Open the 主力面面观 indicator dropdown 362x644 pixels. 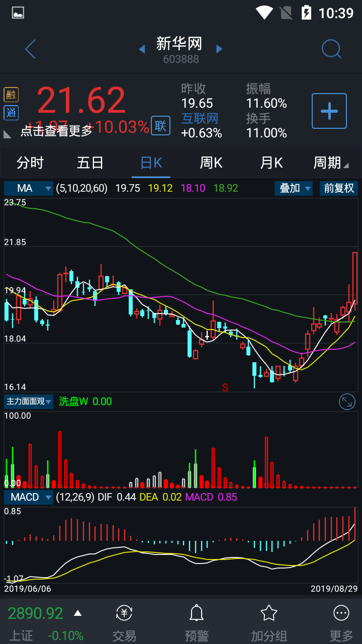pos(29,401)
